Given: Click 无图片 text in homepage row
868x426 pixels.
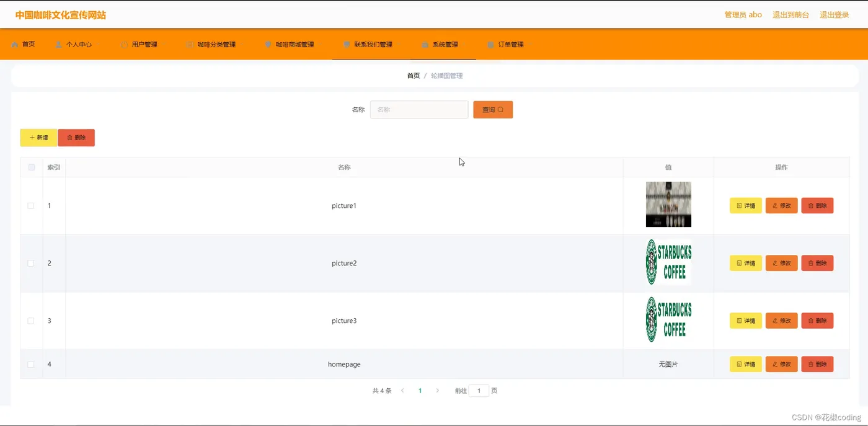Looking at the screenshot, I should (668, 365).
